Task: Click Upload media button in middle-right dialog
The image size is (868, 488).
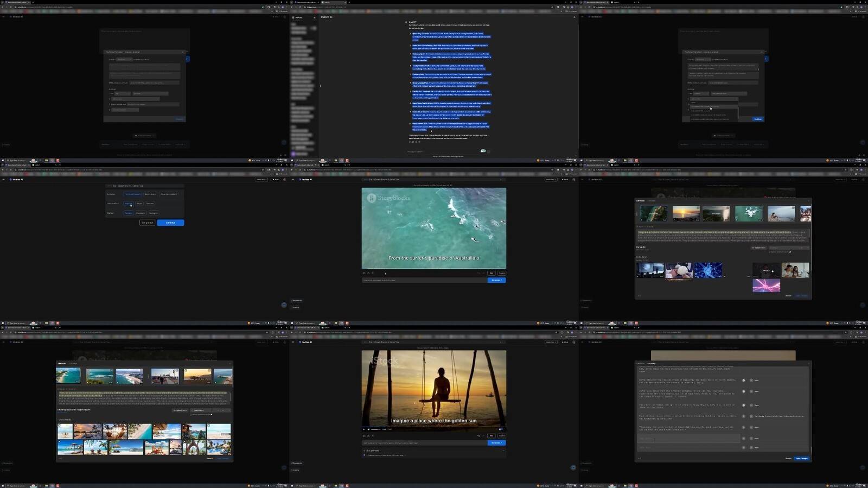Action: click(x=758, y=248)
